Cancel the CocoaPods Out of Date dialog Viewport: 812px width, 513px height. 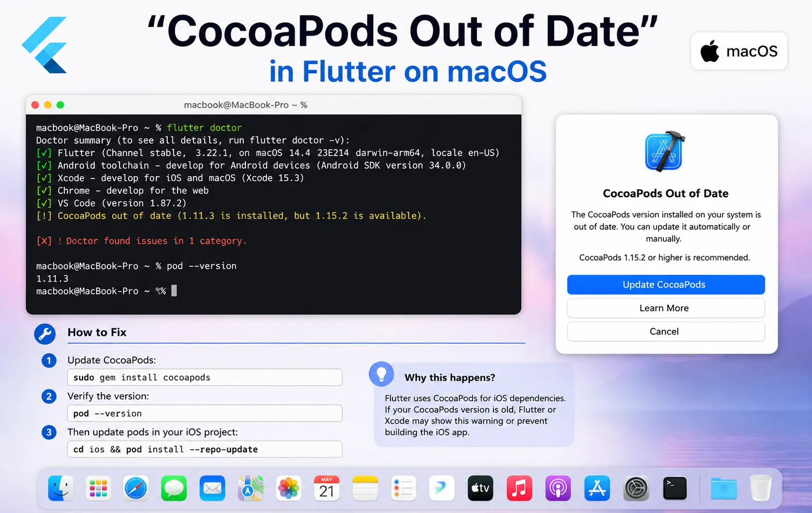(x=666, y=331)
